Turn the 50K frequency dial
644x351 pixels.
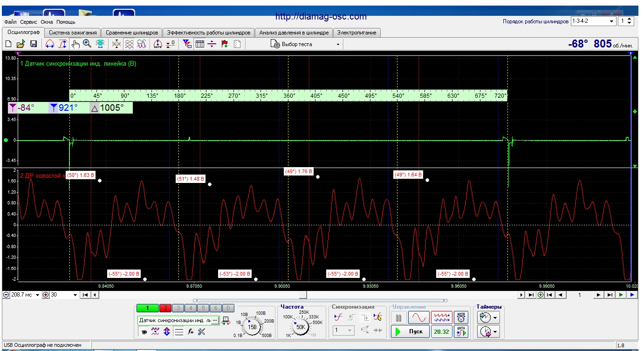301,327
